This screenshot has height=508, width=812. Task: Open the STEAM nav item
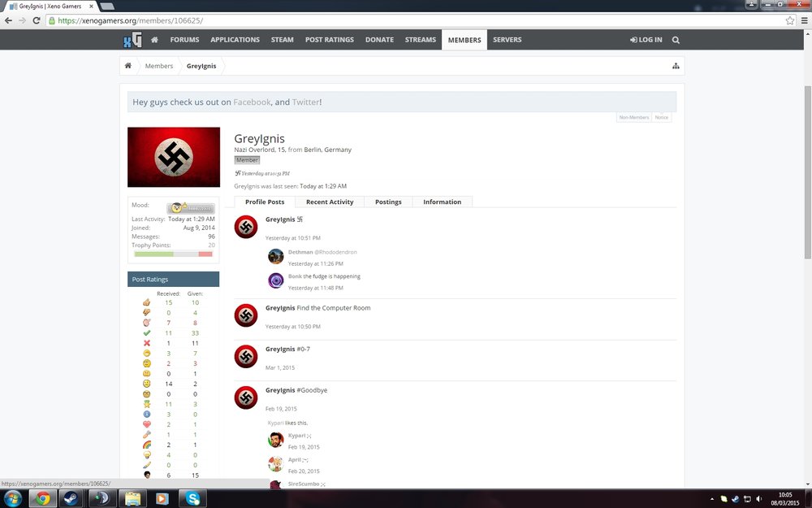coord(283,40)
